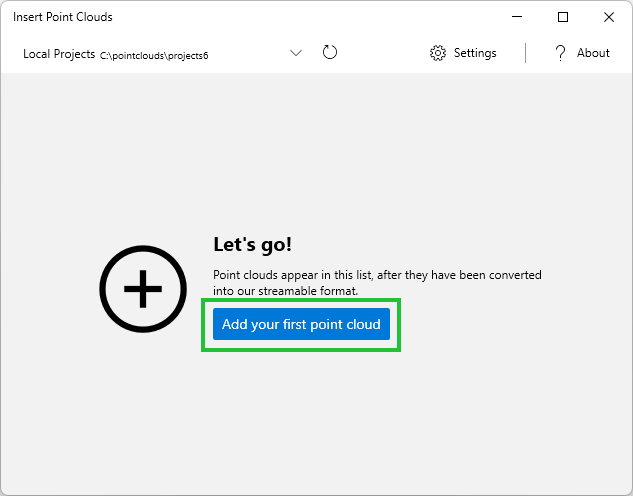Open the About label
This screenshot has height=496, width=633.
click(593, 53)
